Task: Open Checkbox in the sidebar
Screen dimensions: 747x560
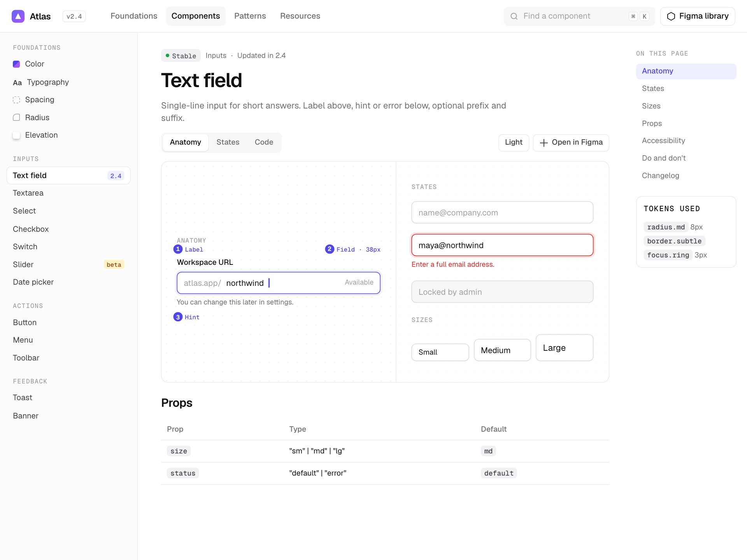Action: (x=68, y=229)
